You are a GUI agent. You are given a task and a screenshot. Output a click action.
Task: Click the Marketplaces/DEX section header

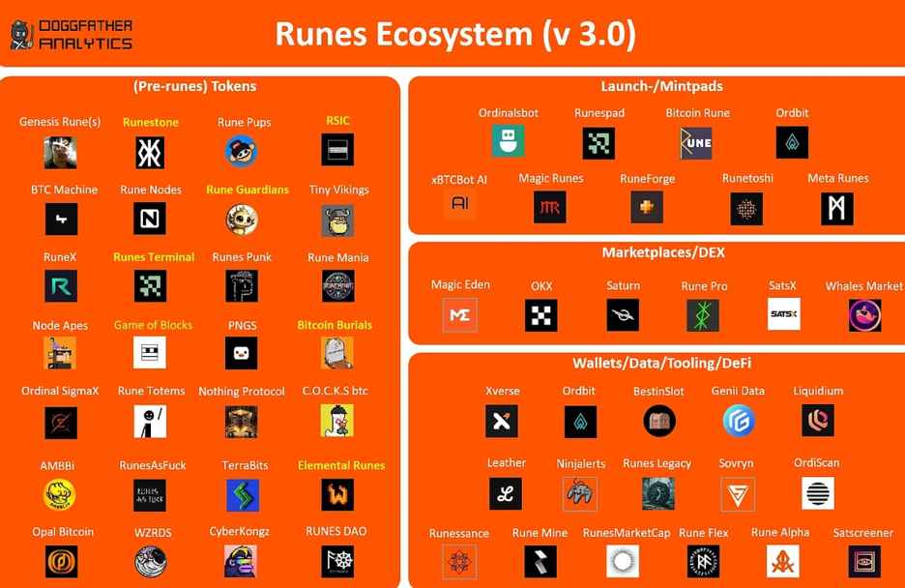pos(663,252)
